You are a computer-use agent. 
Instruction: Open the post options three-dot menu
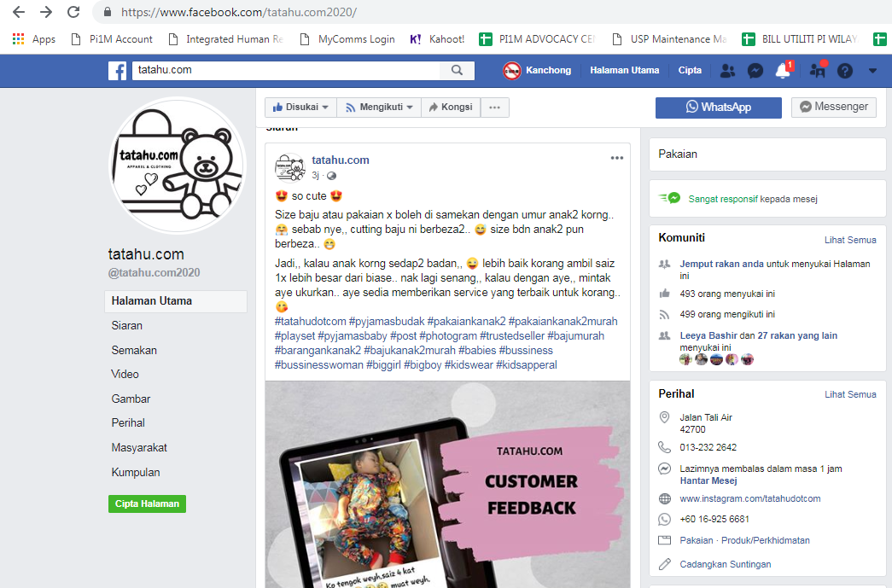tap(617, 158)
